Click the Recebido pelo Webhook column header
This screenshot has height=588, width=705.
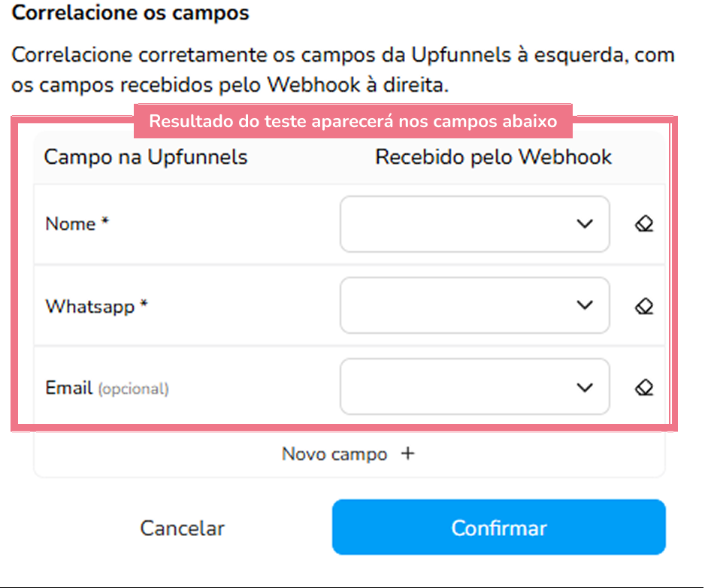[494, 157]
